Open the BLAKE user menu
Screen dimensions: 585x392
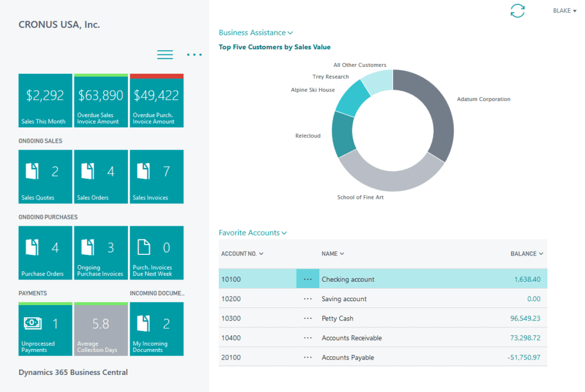(x=564, y=11)
